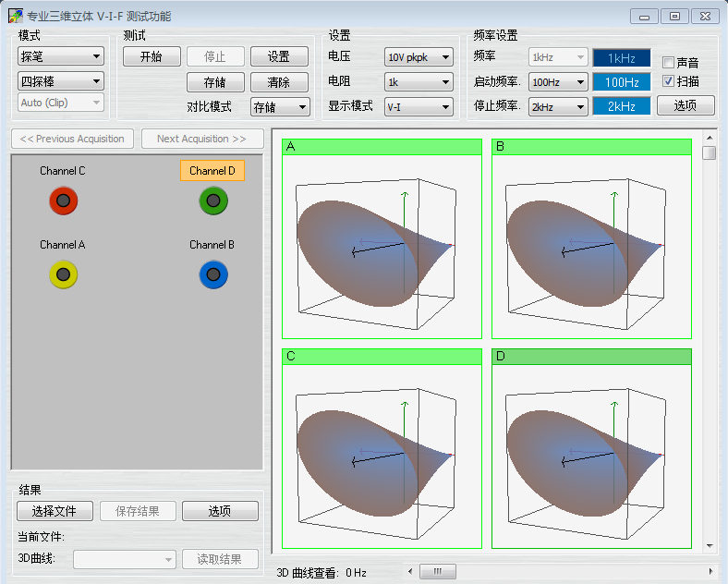Click the blue 100Hz start frequency display

pos(622,82)
